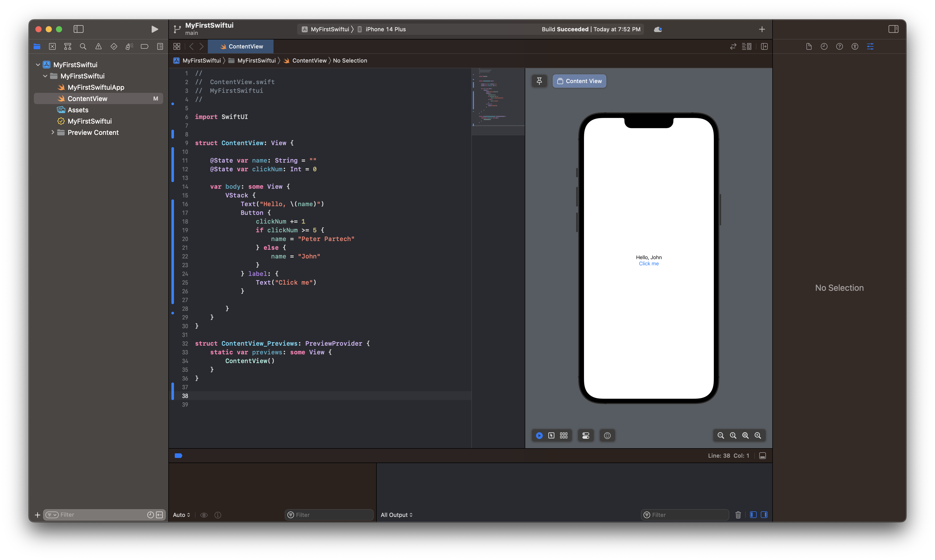Open preview device settings icon
The image size is (935, 560).
pos(586,435)
